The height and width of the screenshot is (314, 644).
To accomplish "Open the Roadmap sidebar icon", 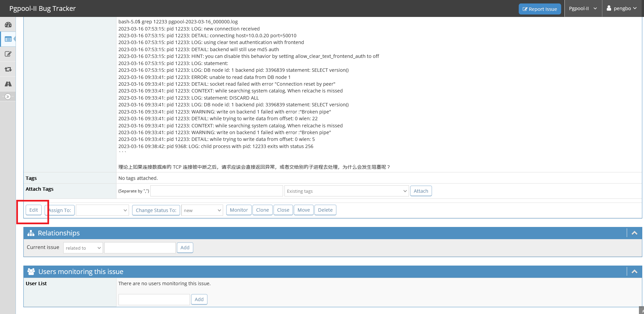I will [8, 84].
